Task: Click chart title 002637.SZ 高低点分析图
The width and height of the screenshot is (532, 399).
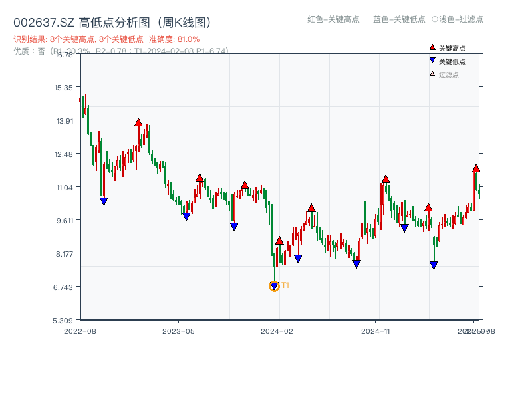Action: (x=113, y=23)
